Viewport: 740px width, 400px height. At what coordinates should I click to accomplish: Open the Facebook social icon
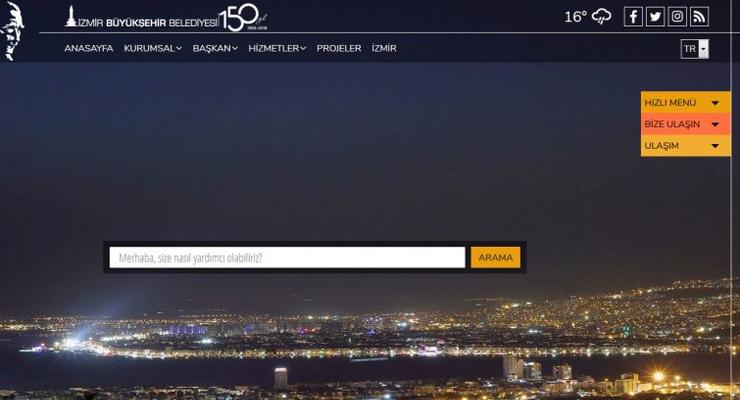pyautogui.click(x=633, y=16)
